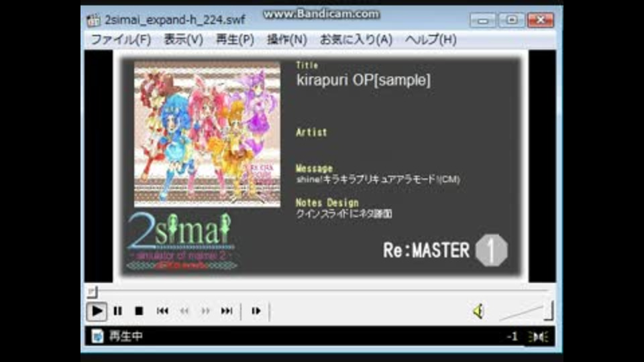The width and height of the screenshot is (644, 362).
Task: Click the seek bar handle
Action: (x=92, y=292)
